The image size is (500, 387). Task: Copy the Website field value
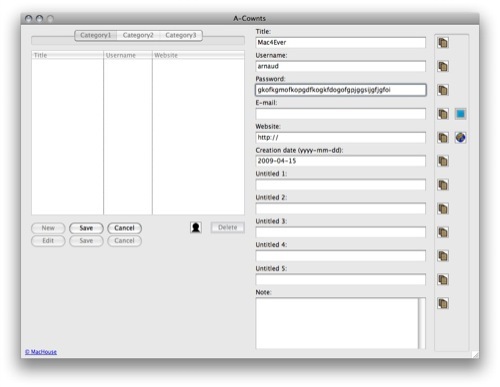[x=443, y=138]
